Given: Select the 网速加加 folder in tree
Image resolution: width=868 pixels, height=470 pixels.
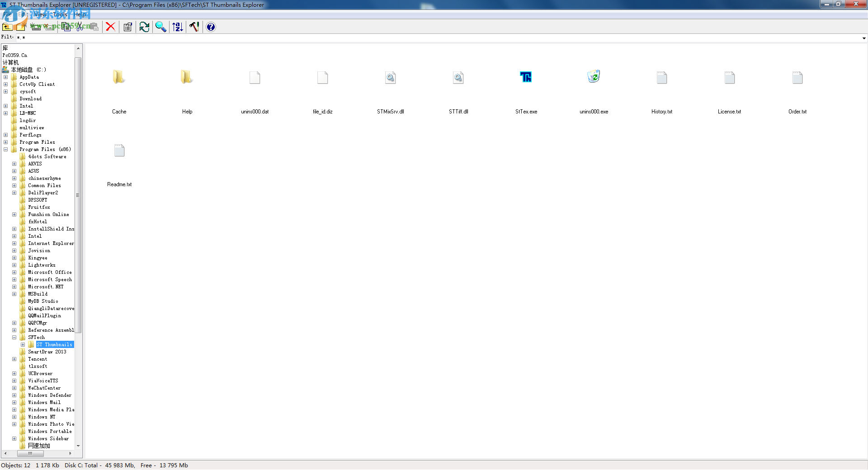Looking at the screenshot, I should click(39, 446).
